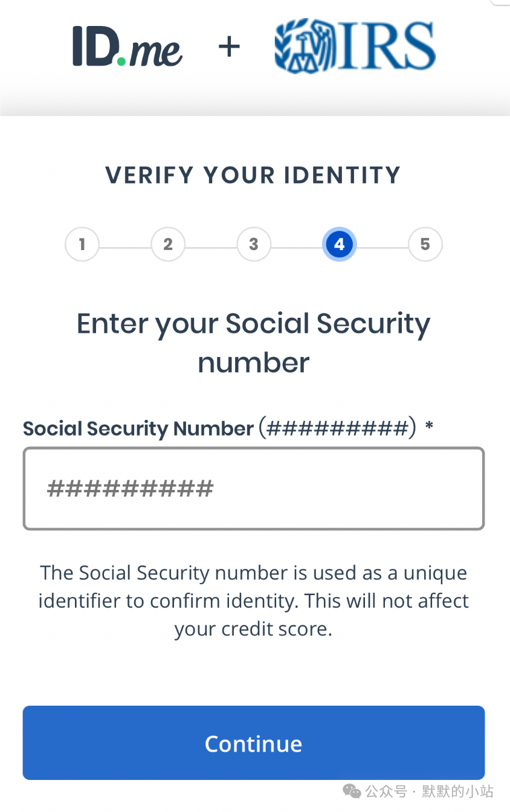Click the Continue button
Screen dimensions: 510x812
coord(254,743)
